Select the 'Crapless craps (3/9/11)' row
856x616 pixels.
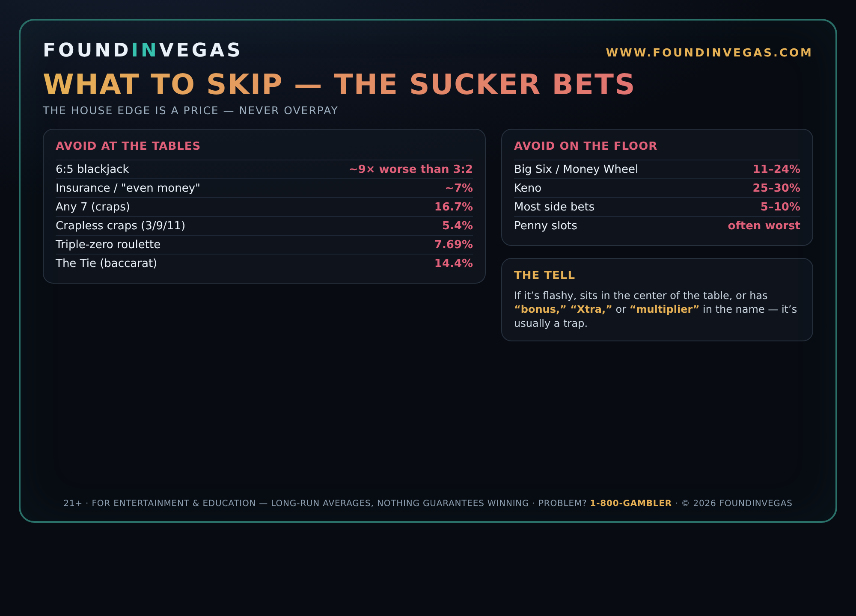pyautogui.click(x=264, y=226)
